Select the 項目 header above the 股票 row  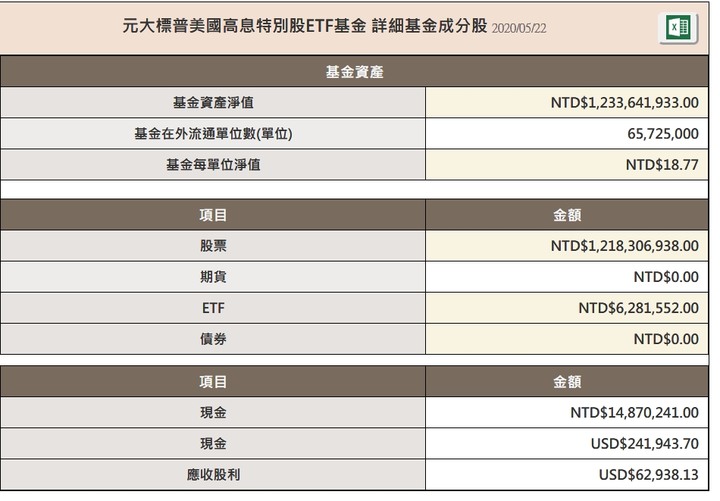coord(213,215)
